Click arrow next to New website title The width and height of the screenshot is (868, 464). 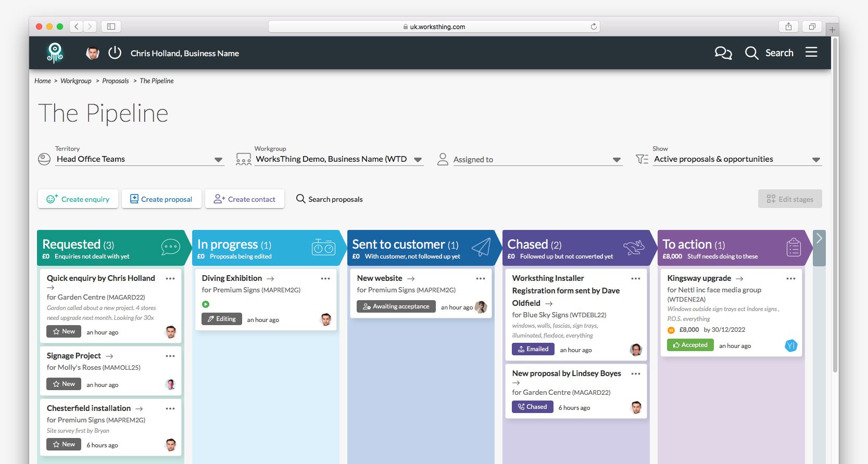click(x=411, y=279)
